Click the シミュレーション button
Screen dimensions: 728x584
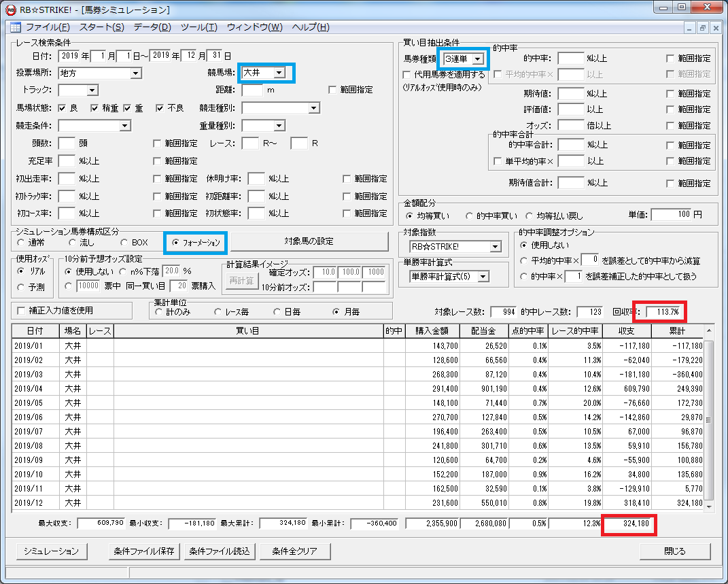pyautogui.click(x=51, y=551)
